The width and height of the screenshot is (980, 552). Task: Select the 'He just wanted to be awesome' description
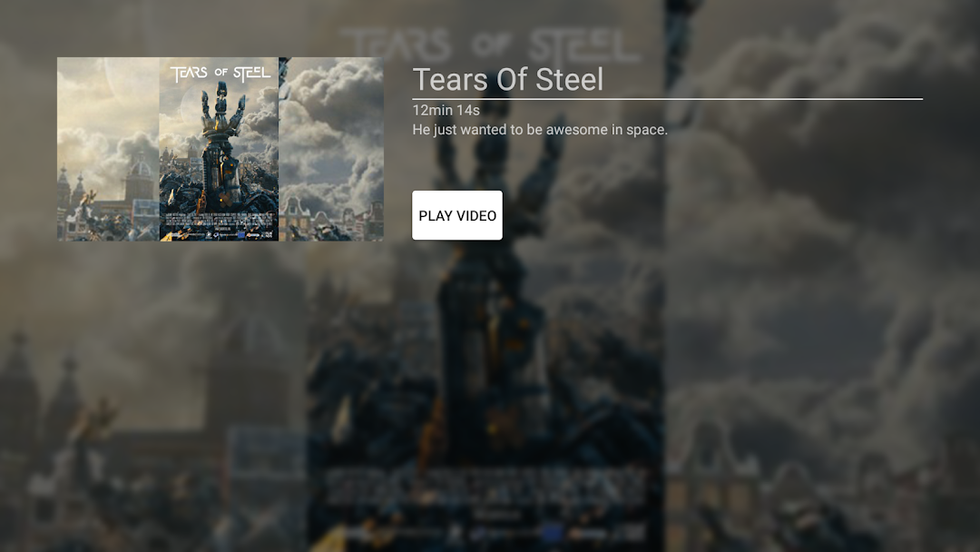coord(540,130)
